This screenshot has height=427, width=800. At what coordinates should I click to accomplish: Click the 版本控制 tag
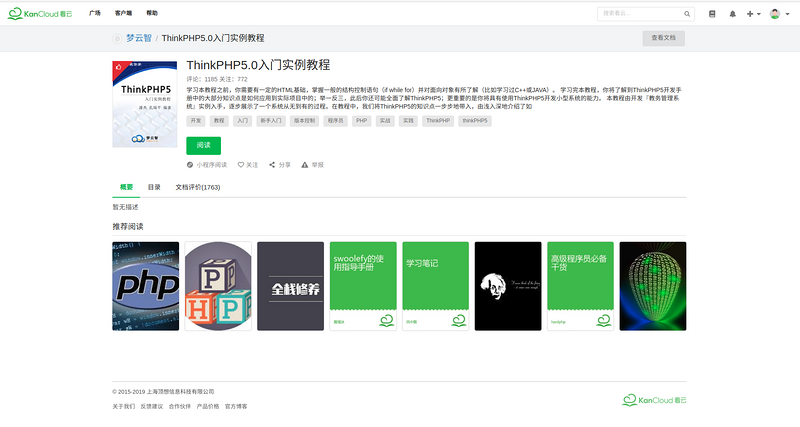click(x=305, y=121)
